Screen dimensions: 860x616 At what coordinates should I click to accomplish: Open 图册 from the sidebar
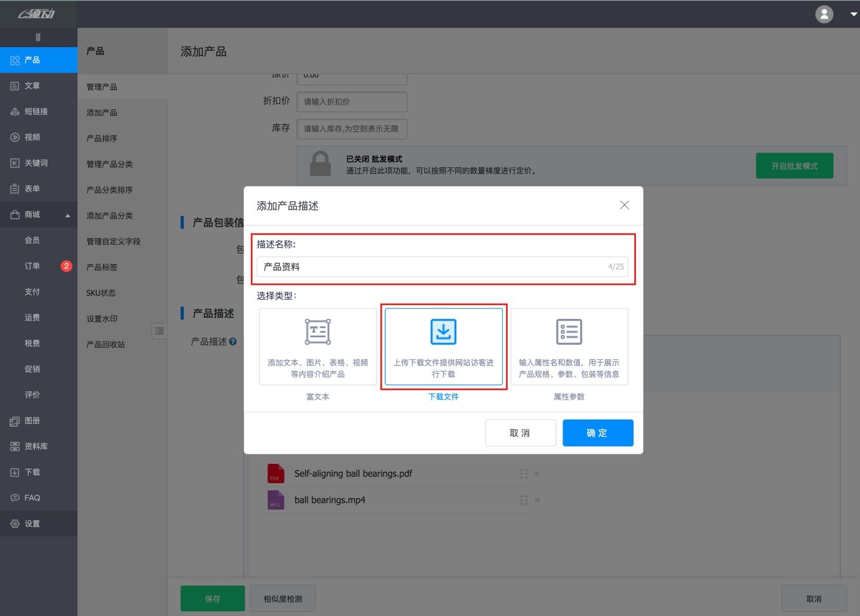14,421
